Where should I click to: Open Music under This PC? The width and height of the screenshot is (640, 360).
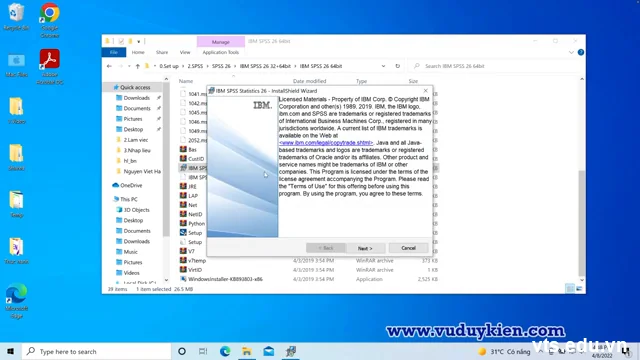(130, 252)
